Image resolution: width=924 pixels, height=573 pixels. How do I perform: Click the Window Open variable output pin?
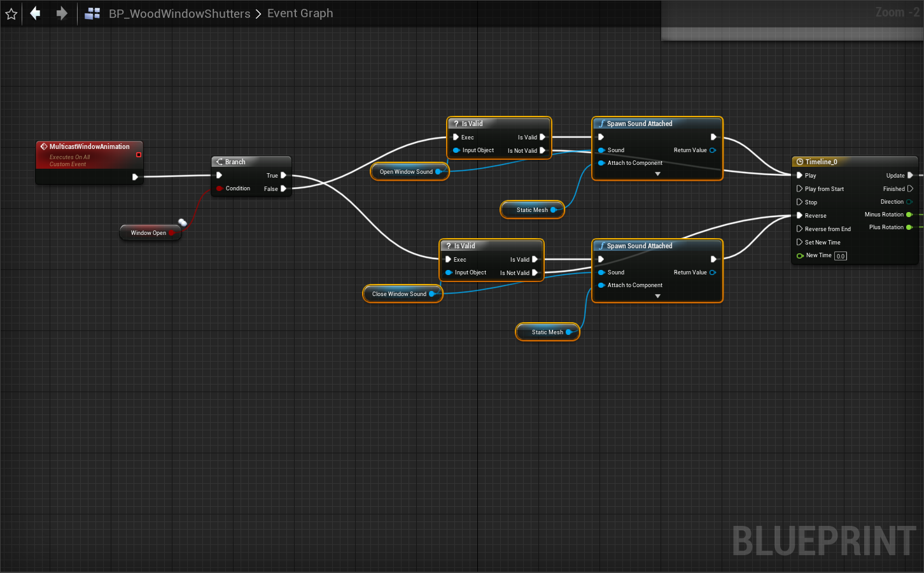pos(172,233)
